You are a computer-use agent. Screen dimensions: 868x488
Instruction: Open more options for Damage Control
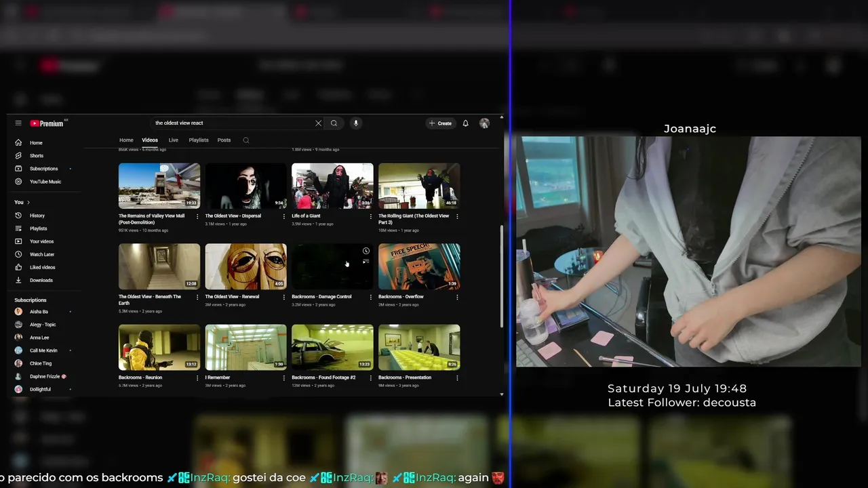[x=370, y=297]
